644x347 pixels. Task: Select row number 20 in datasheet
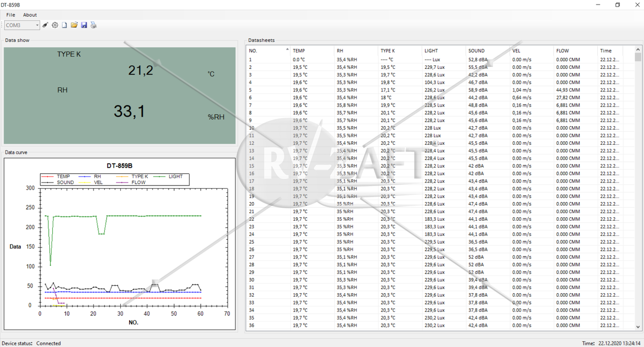point(252,204)
